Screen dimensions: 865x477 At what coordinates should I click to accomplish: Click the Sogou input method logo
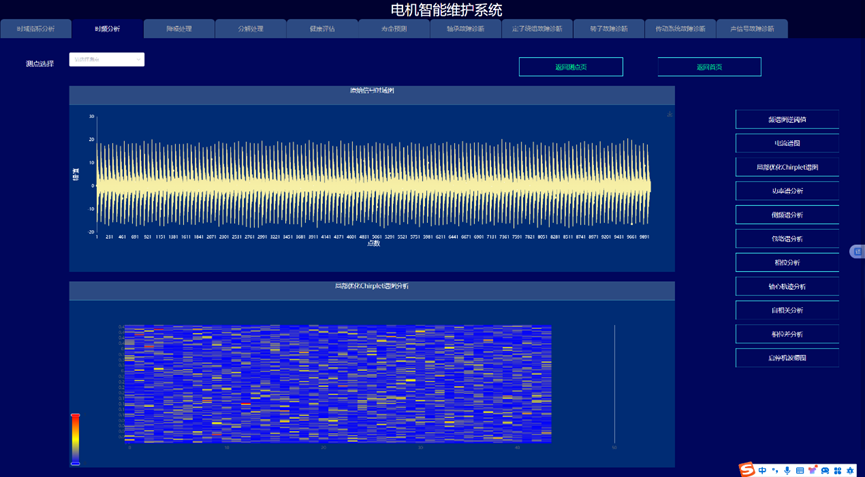(x=747, y=469)
